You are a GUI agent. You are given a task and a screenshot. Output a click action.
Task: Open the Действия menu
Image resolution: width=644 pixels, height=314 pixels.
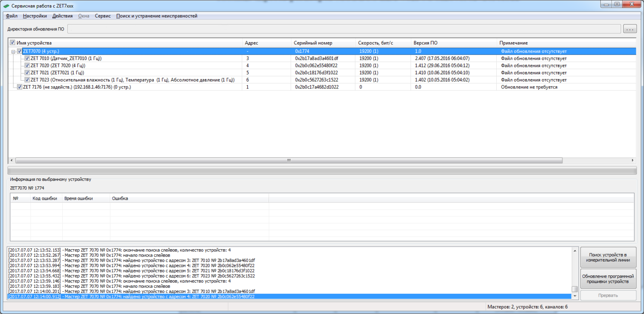tap(62, 16)
